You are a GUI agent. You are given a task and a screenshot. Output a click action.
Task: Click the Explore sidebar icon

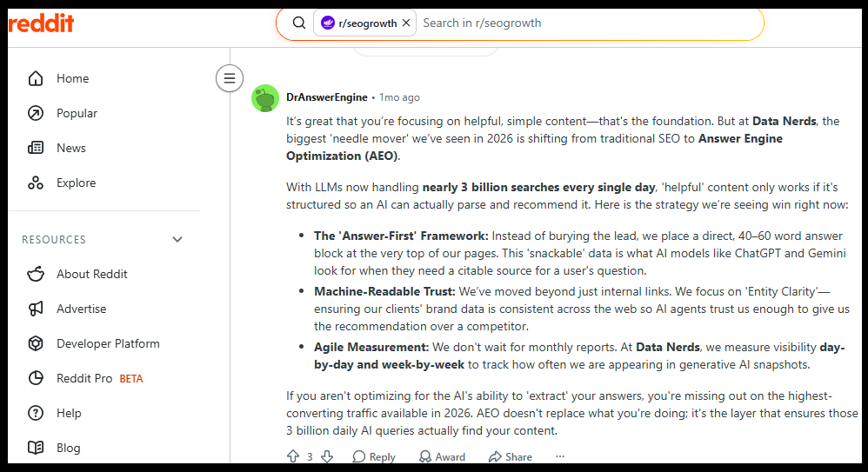coord(36,183)
